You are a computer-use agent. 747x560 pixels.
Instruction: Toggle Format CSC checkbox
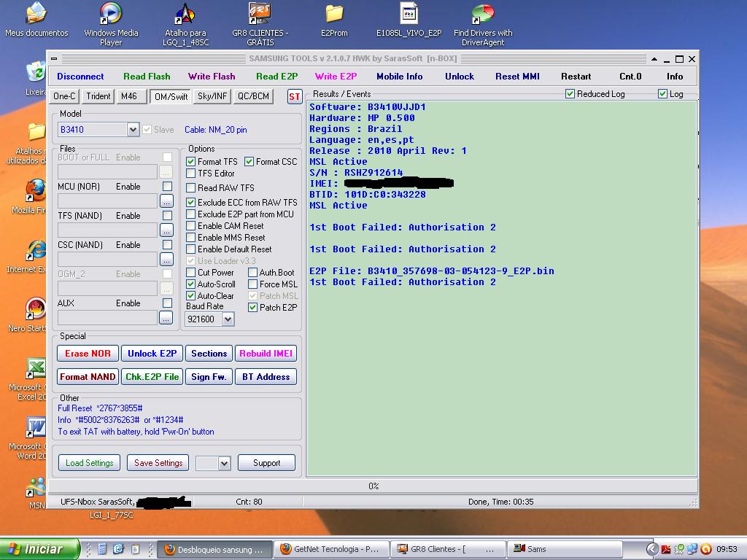[249, 162]
